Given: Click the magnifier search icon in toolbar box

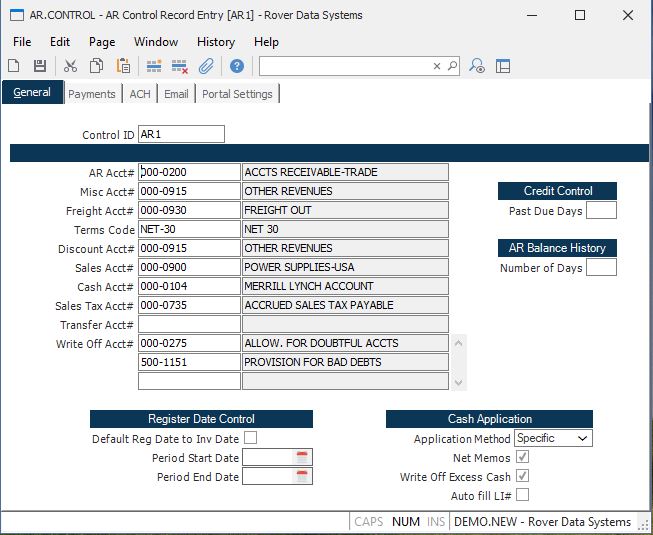Looking at the screenshot, I should [x=452, y=66].
